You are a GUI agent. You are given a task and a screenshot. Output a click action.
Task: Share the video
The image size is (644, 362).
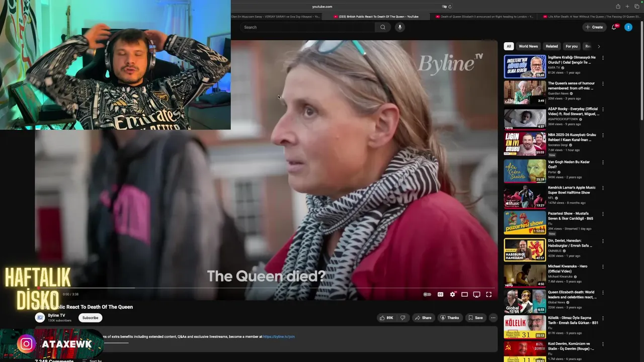coord(423,318)
